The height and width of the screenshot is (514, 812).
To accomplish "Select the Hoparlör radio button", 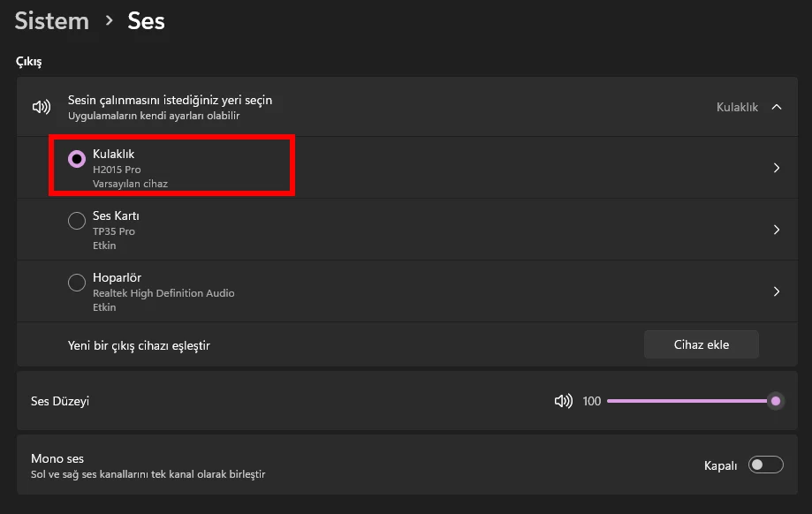I will (x=77, y=283).
